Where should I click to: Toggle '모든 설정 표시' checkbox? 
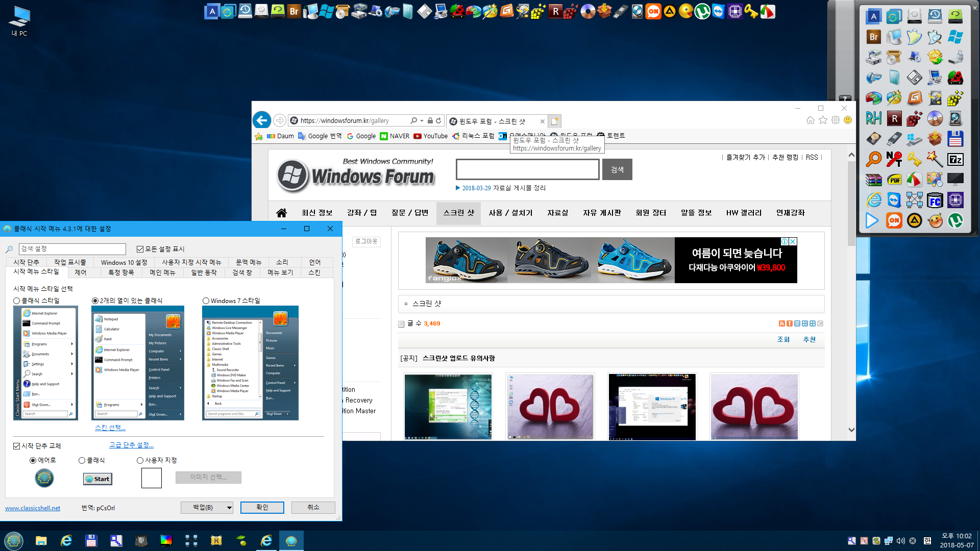coord(140,249)
